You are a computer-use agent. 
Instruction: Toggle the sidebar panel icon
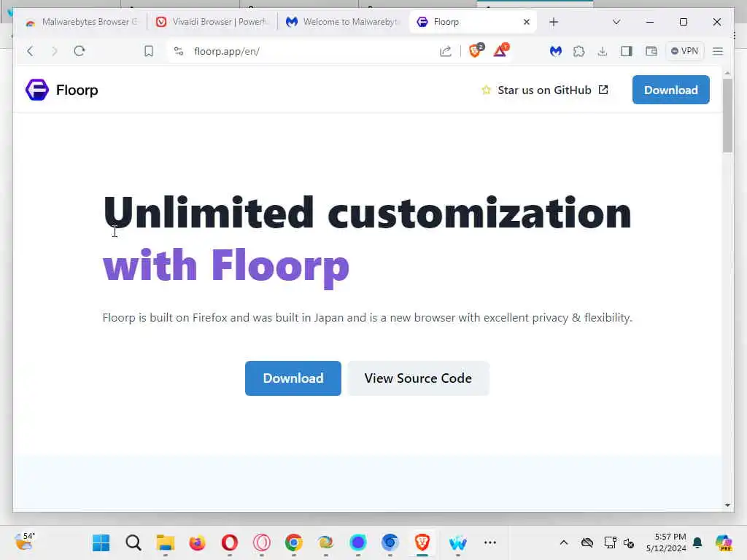[627, 51]
